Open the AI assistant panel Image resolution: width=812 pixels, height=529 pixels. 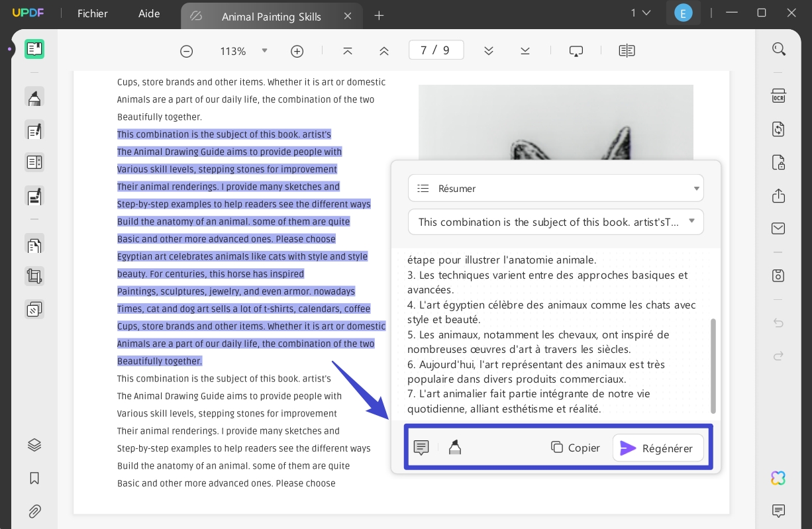click(778, 478)
